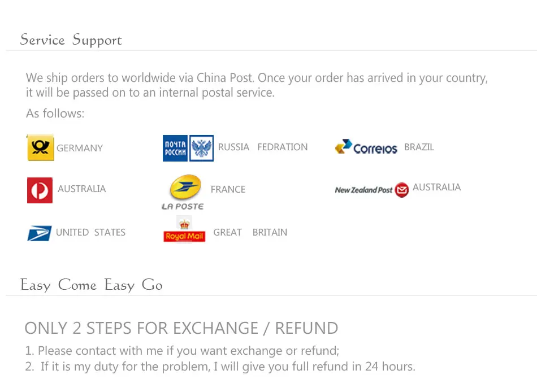
Task: Click the red Australia Post logo
Action: (x=40, y=190)
